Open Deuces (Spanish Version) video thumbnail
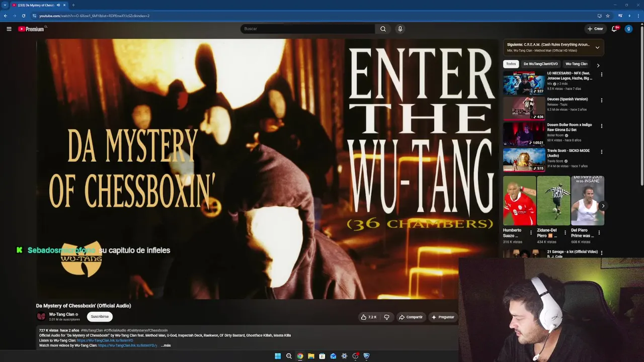Image resolution: width=644 pixels, height=362 pixels. [x=524, y=108]
